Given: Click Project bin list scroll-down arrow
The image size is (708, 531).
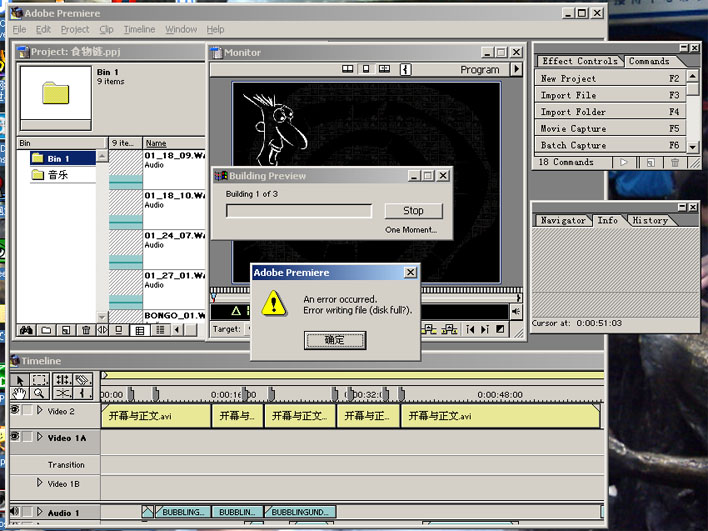Looking at the screenshot, I should point(102,317).
